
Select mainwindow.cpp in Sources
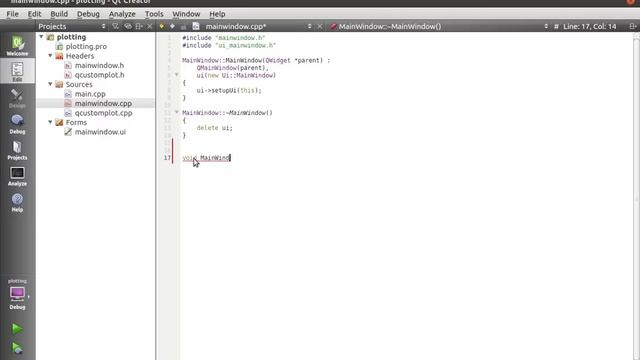click(x=103, y=103)
